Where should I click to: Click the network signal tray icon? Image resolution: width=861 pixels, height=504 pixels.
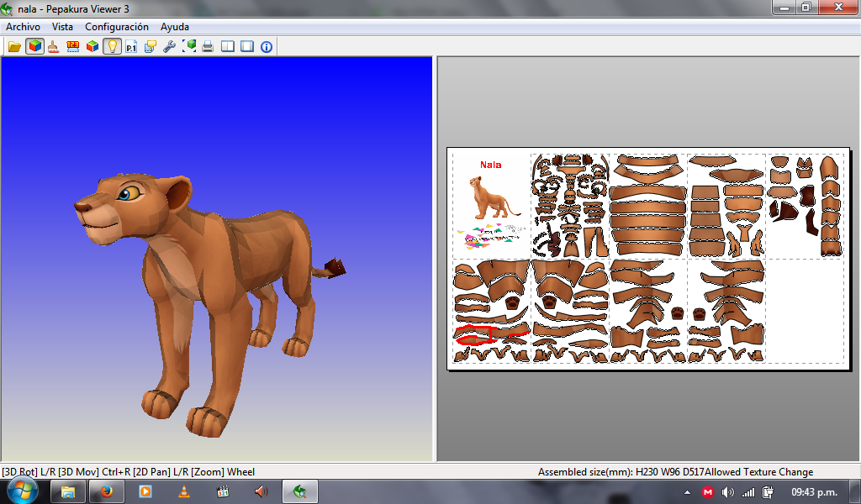[x=747, y=492]
